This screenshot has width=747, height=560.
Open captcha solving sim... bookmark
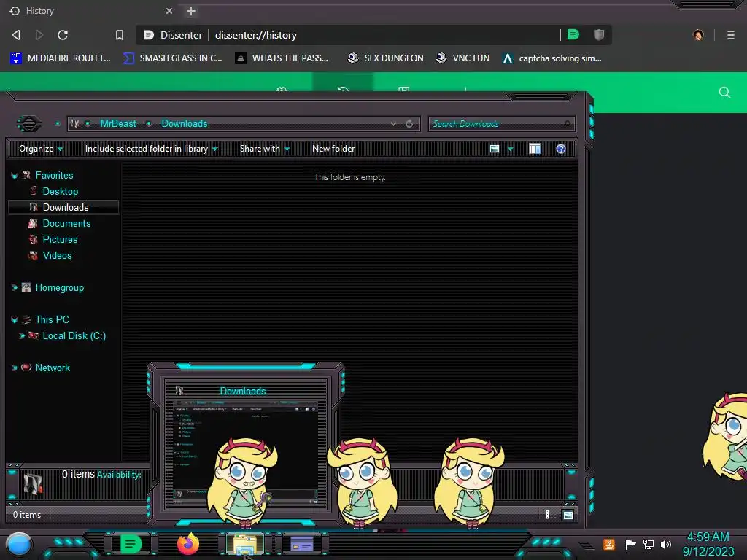pyautogui.click(x=551, y=58)
